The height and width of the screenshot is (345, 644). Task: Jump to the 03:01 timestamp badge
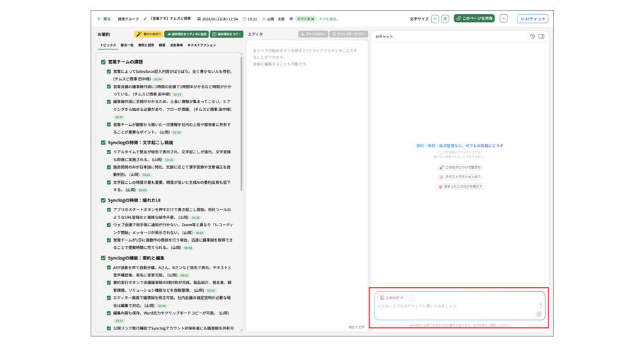pyautogui.click(x=146, y=175)
